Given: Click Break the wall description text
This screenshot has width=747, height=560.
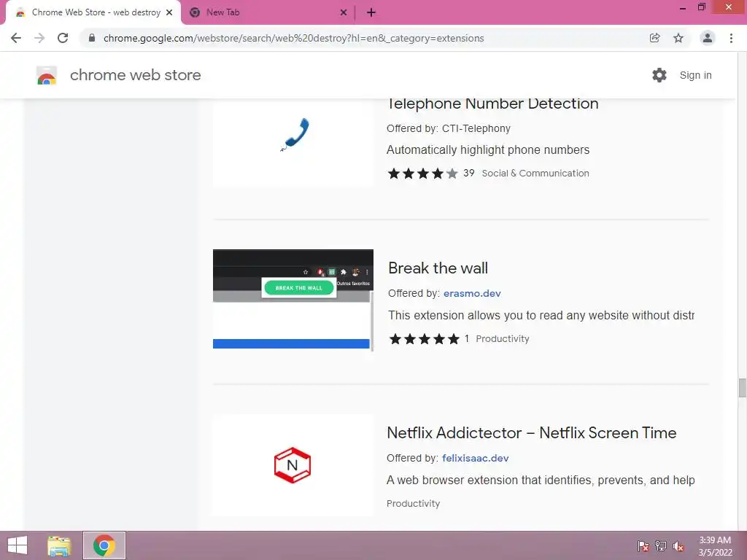Looking at the screenshot, I should click(x=541, y=315).
